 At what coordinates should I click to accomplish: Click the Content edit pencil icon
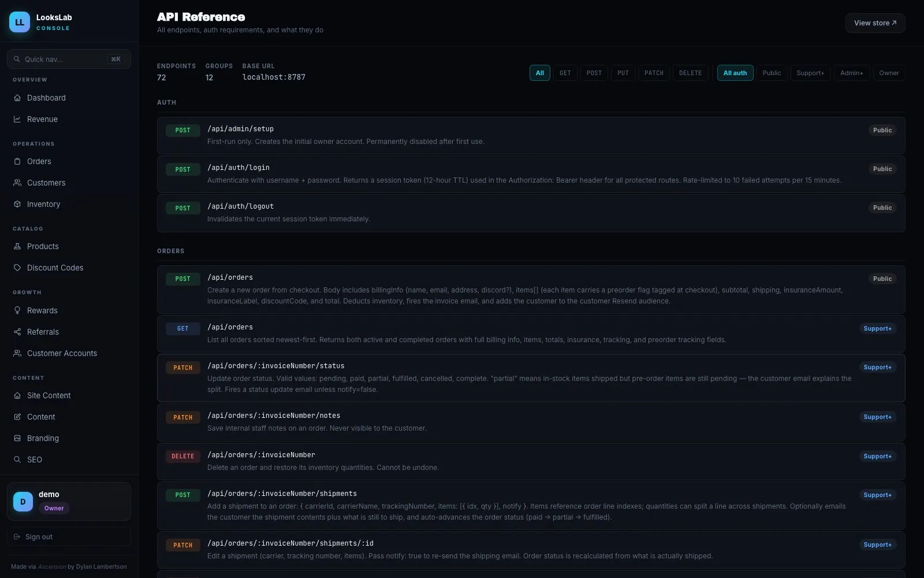click(x=17, y=417)
